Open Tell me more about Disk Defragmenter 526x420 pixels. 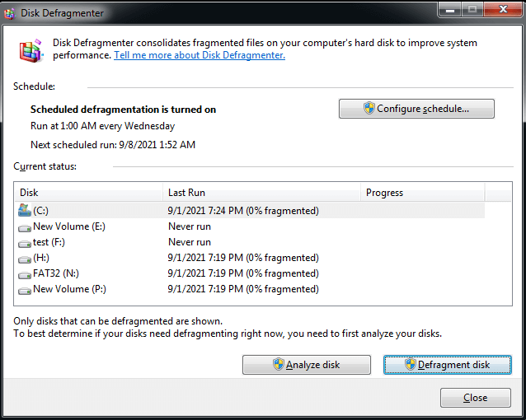click(200, 55)
